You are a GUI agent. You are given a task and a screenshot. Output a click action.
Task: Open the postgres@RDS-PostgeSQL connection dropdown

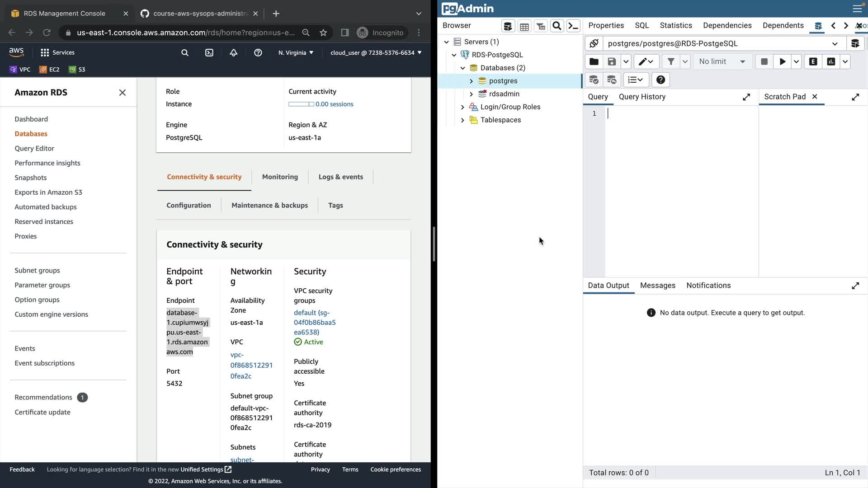(x=835, y=44)
